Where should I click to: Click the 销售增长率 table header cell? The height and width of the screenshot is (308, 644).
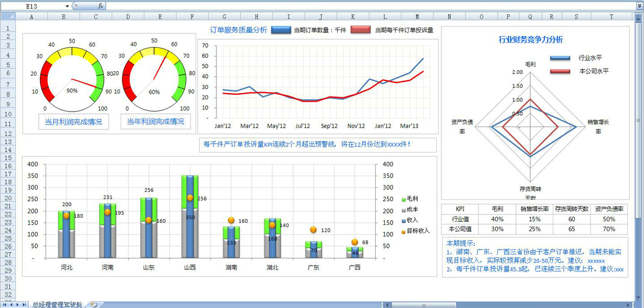(534, 209)
